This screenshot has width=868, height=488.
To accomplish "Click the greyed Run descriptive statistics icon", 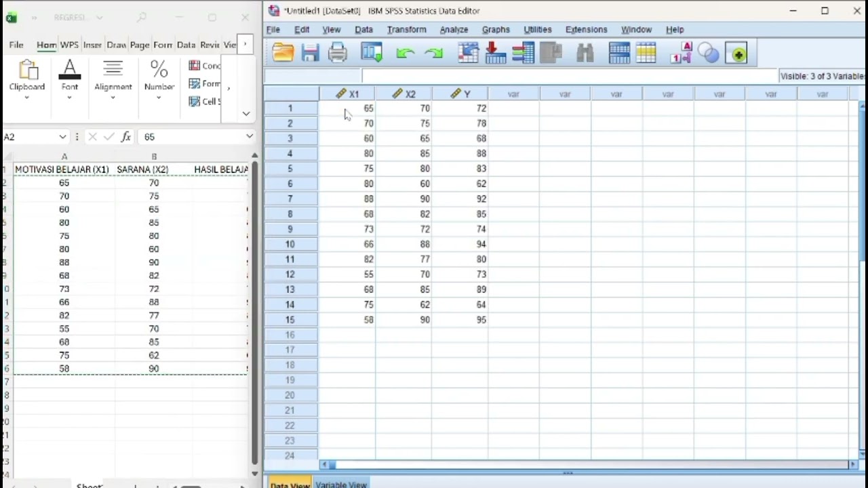I will pyautogui.click(x=551, y=53).
